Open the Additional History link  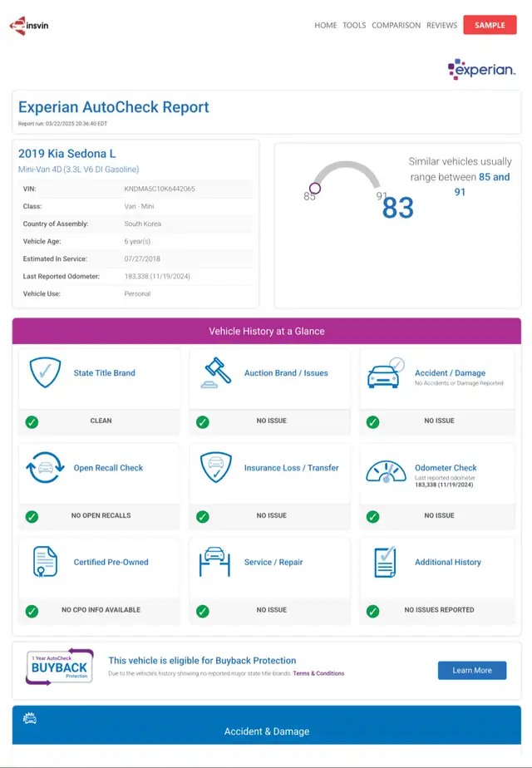click(x=448, y=562)
